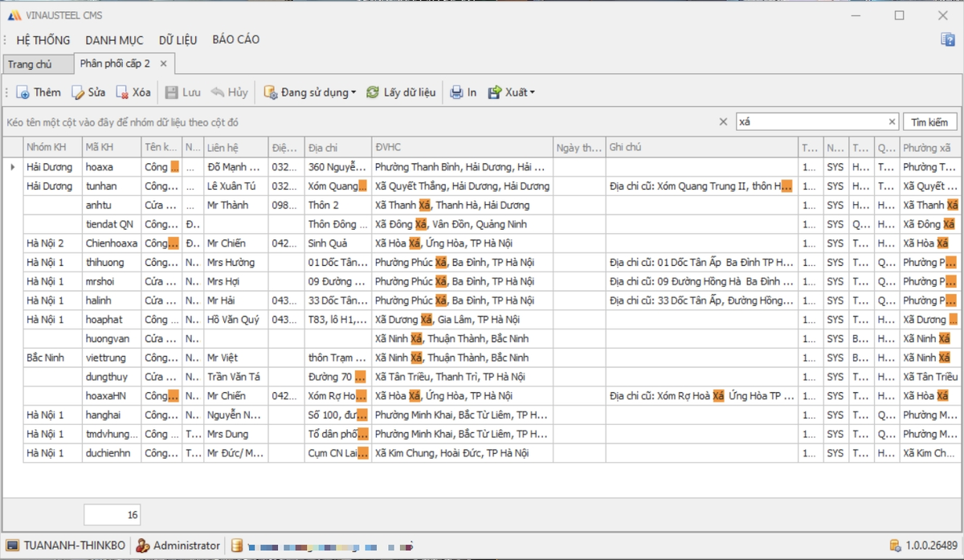Select the cell 'hoaxaHN'

112,396
